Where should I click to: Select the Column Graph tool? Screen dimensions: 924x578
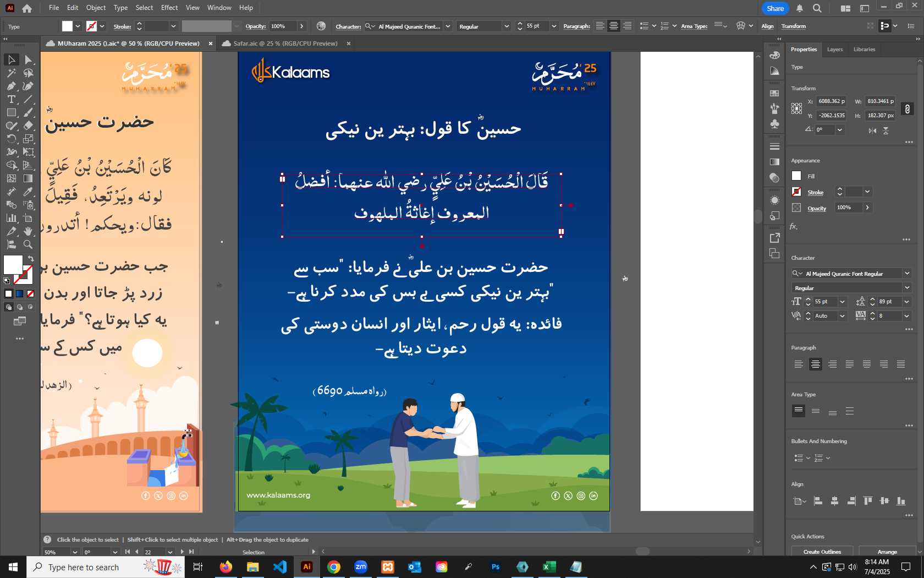(12, 218)
